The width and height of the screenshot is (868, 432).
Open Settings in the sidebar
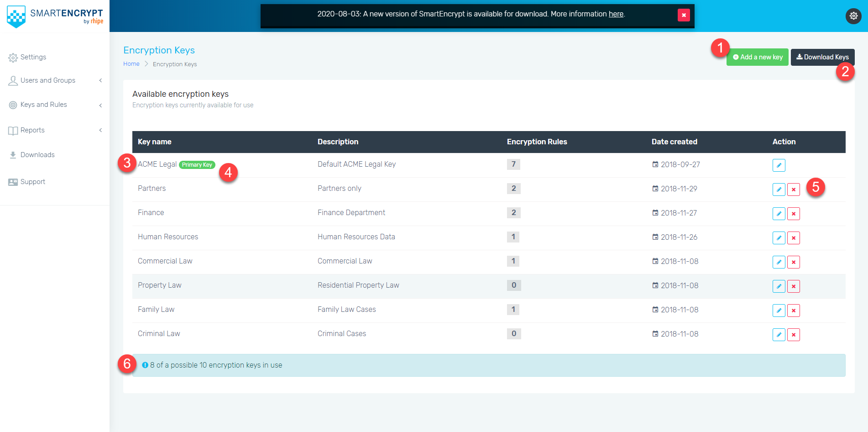click(x=33, y=57)
